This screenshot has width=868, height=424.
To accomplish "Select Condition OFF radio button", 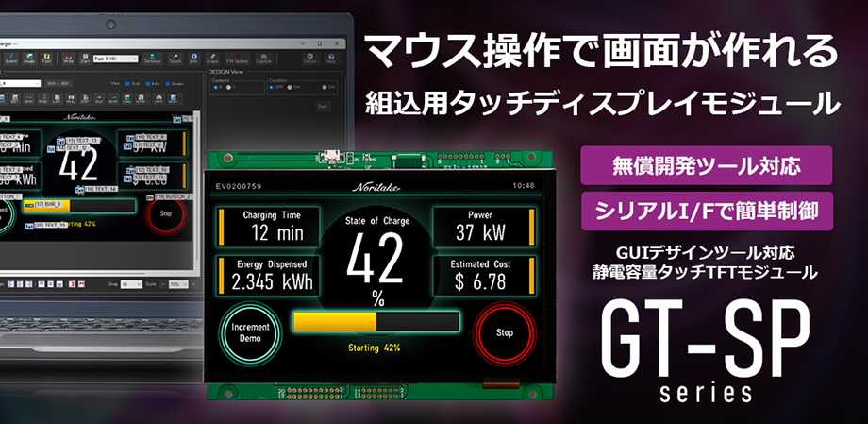I will point(272,87).
